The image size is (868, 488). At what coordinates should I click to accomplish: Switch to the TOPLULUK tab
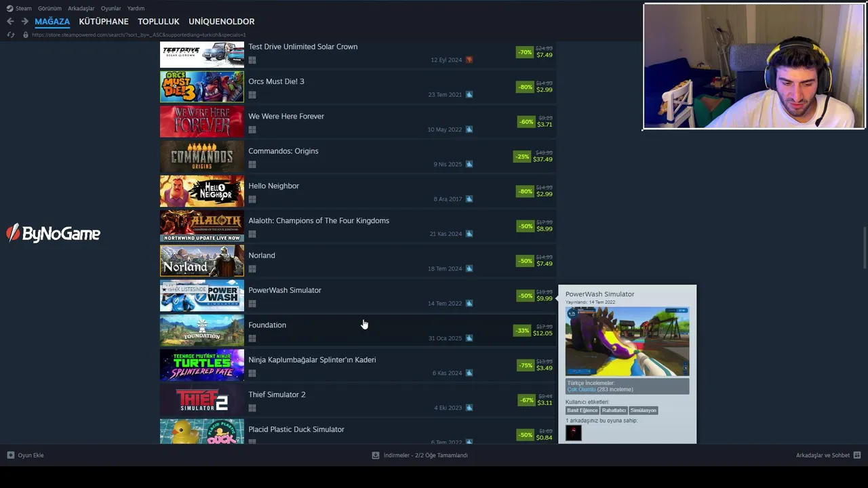point(159,22)
